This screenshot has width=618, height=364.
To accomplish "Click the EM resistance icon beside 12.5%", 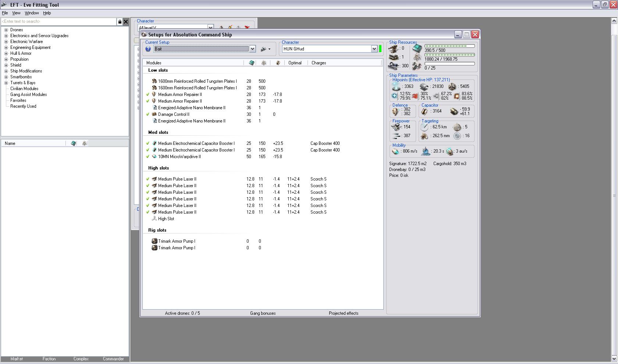I will [395, 96].
